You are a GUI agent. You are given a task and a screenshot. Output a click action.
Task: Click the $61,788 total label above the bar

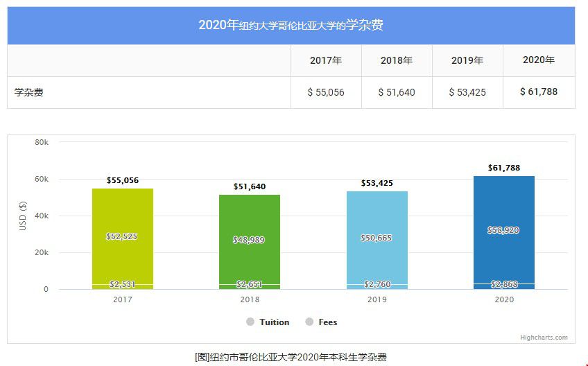point(504,168)
